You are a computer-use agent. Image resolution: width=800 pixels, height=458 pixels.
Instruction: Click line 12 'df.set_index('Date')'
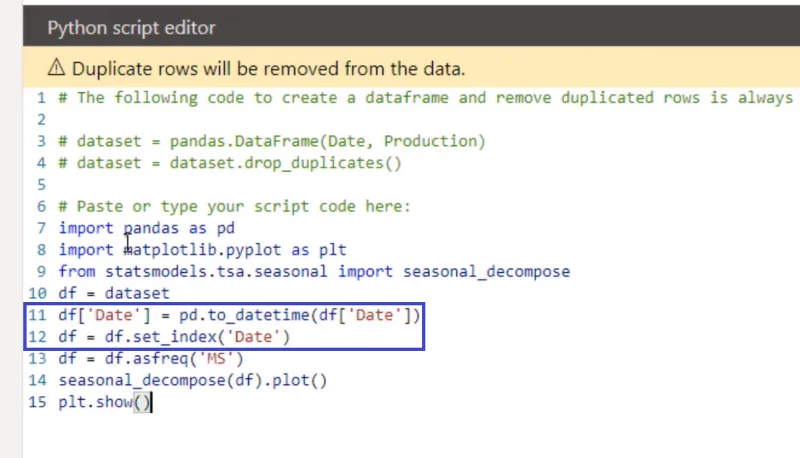coord(174,337)
